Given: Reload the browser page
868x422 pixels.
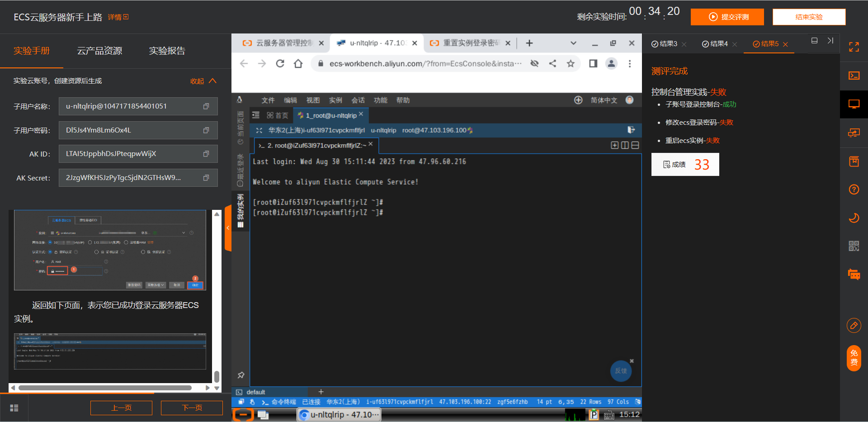Looking at the screenshot, I should 280,64.
